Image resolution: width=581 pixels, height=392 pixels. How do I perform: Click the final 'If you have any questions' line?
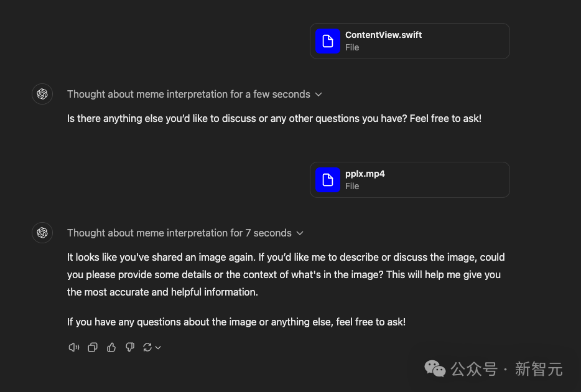tap(236, 322)
